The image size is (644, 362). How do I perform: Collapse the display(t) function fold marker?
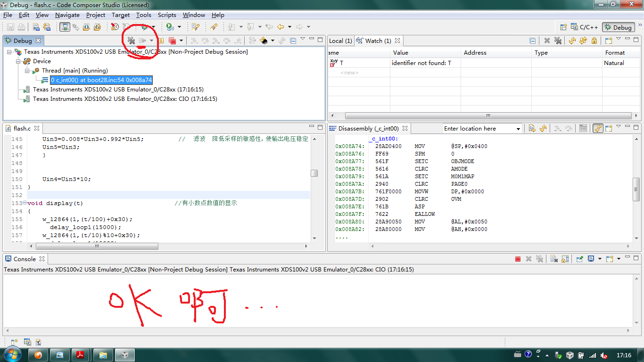(x=25, y=203)
